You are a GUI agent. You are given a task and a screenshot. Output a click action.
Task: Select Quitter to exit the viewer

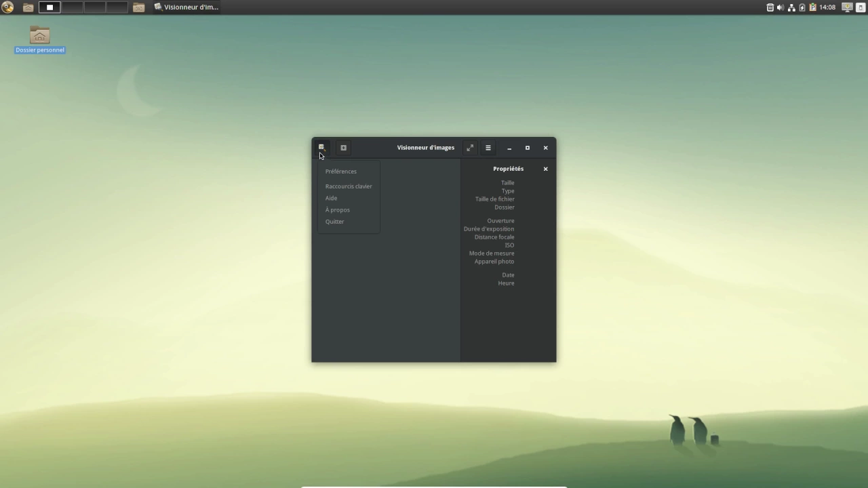(x=349, y=222)
